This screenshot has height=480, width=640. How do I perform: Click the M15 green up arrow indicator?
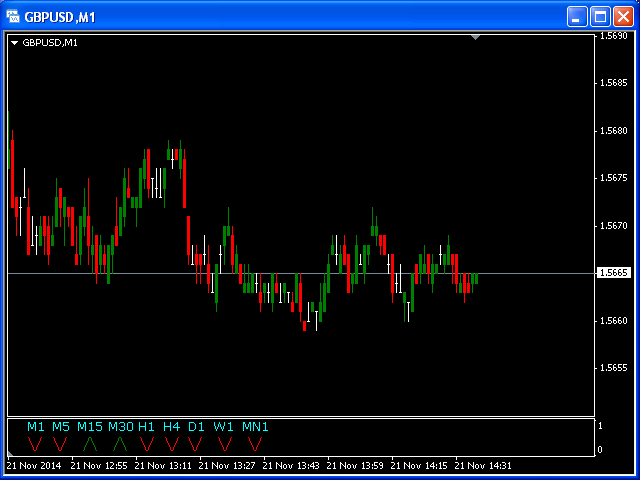coord(90,444)
